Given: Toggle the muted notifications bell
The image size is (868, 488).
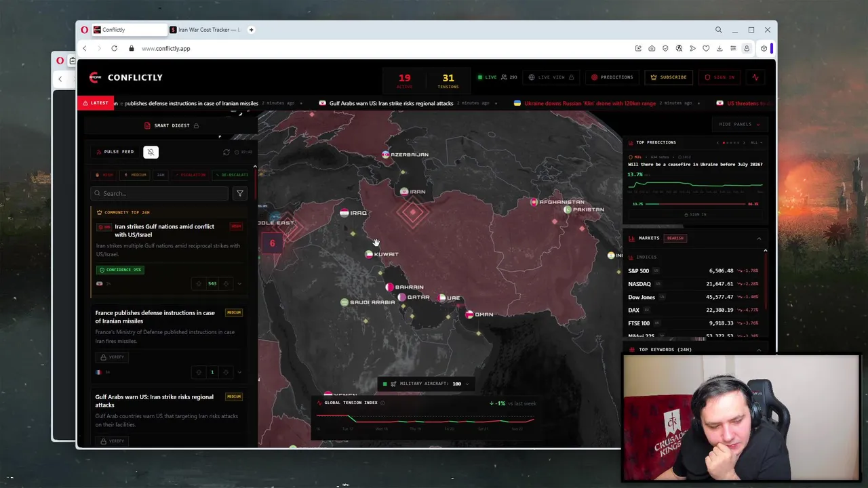Looking at the screenshot, I should (x=151, y=152).
